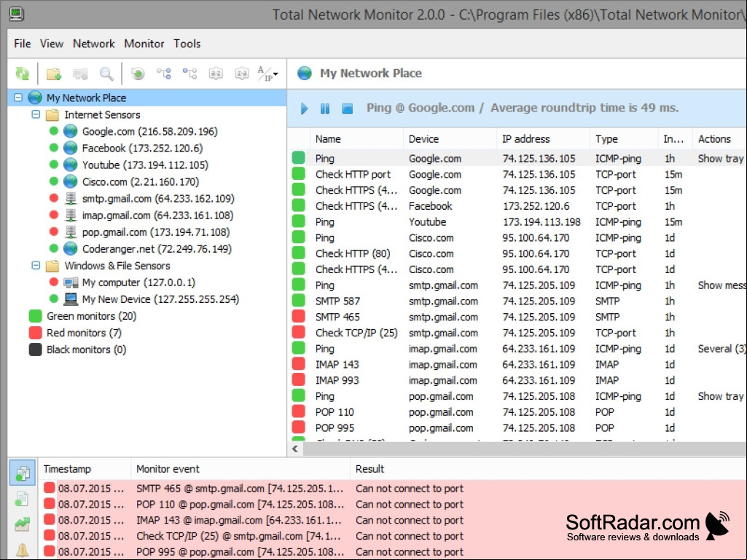The width and height of the screenshot is (747, 560).
Task: Click the application icon in the title bar
Action: click(x=17, y=14)
